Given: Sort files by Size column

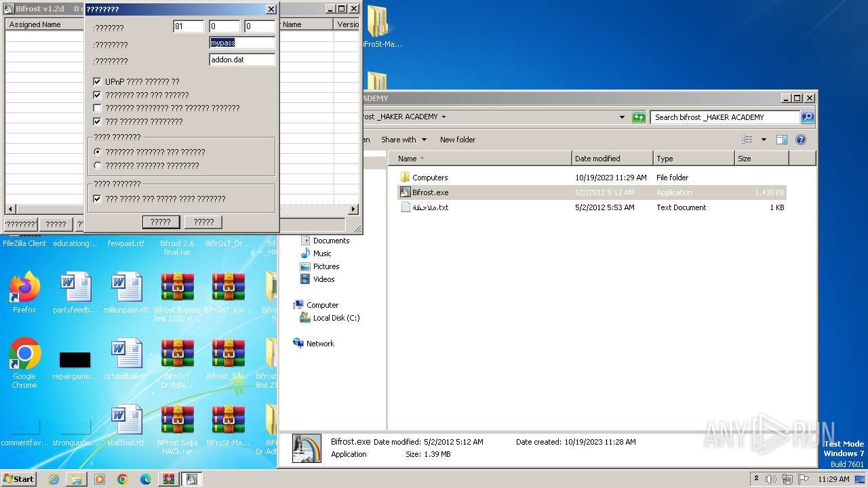Looking at the screenshot, I should pos(762,159).
